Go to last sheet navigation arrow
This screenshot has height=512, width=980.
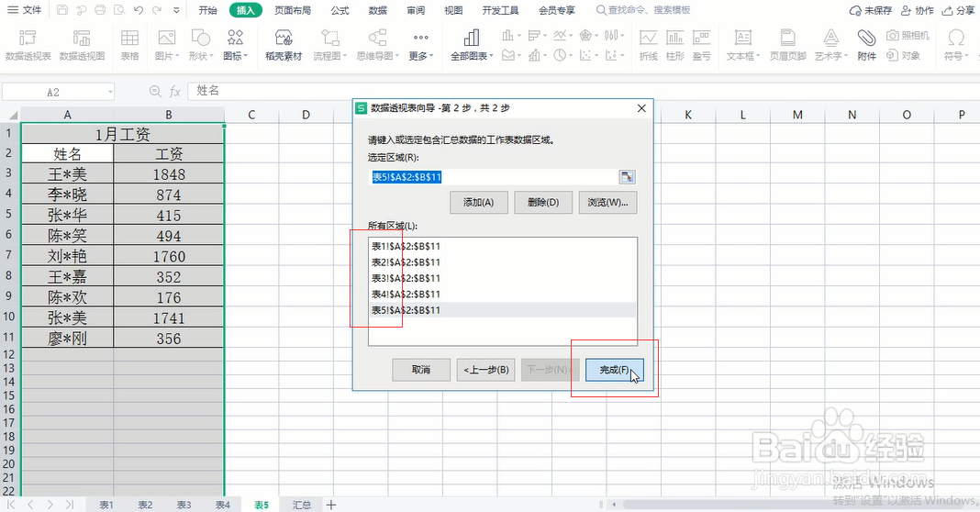pos(70,505)
